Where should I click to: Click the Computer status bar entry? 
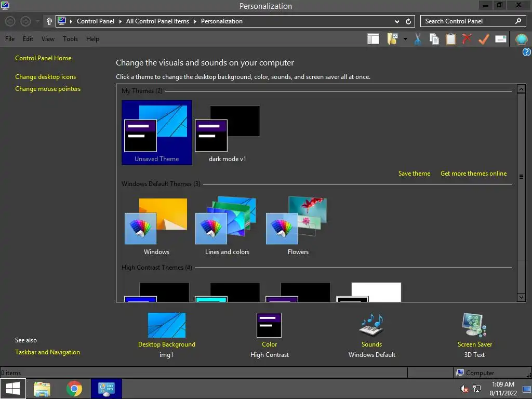476,373
